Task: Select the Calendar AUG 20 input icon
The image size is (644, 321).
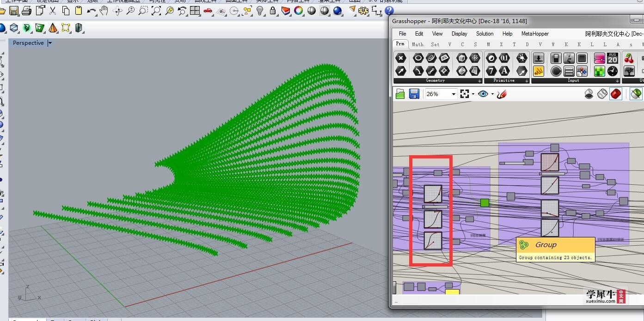Action: pos(613,58)
